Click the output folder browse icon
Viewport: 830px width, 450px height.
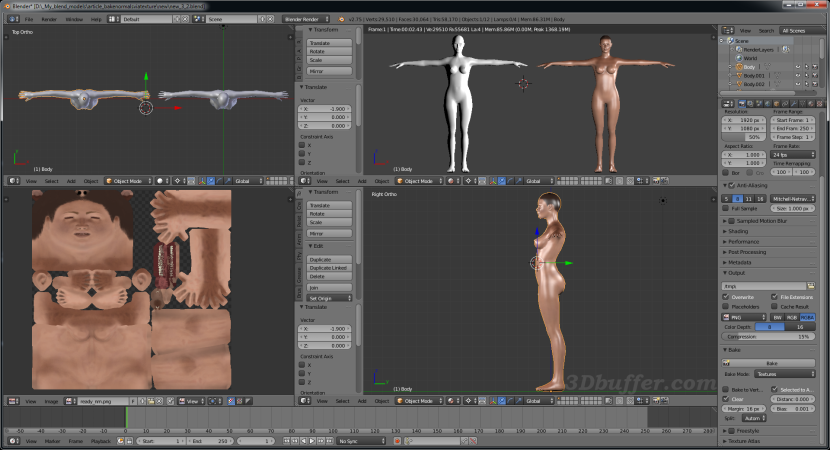tap(812, 286)
